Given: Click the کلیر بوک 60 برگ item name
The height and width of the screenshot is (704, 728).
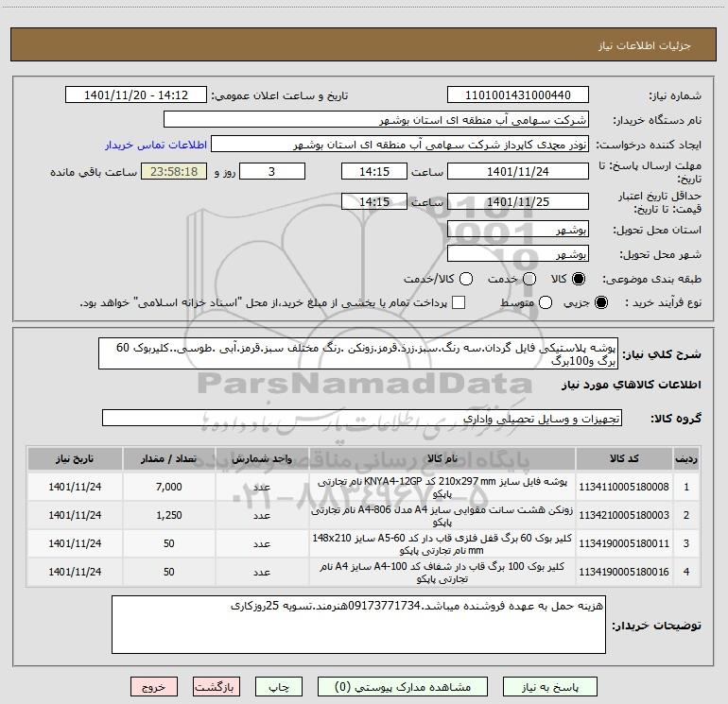Looking at the screenshot, I should [442, 544].
